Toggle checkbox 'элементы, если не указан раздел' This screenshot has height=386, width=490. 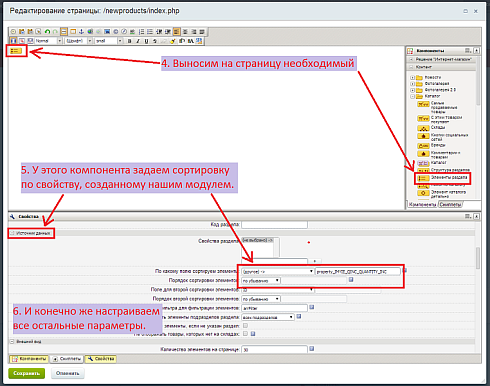pos(245,325)
